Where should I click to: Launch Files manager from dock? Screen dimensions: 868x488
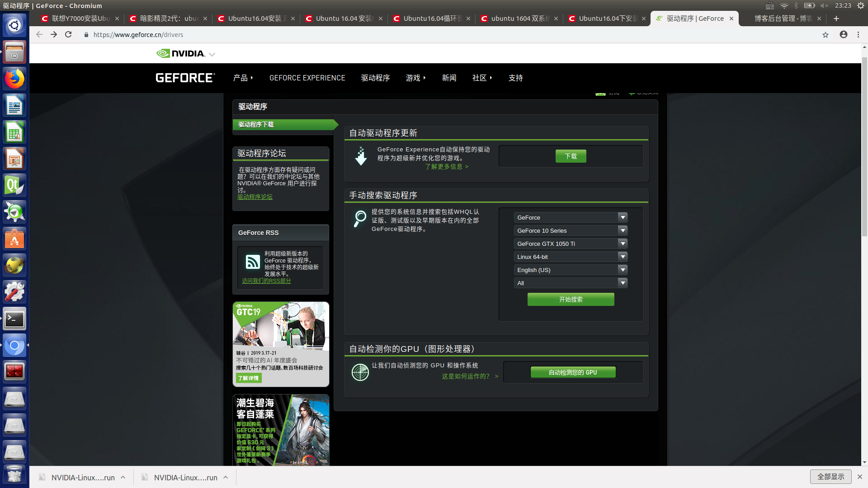click(x=14, y=52)
